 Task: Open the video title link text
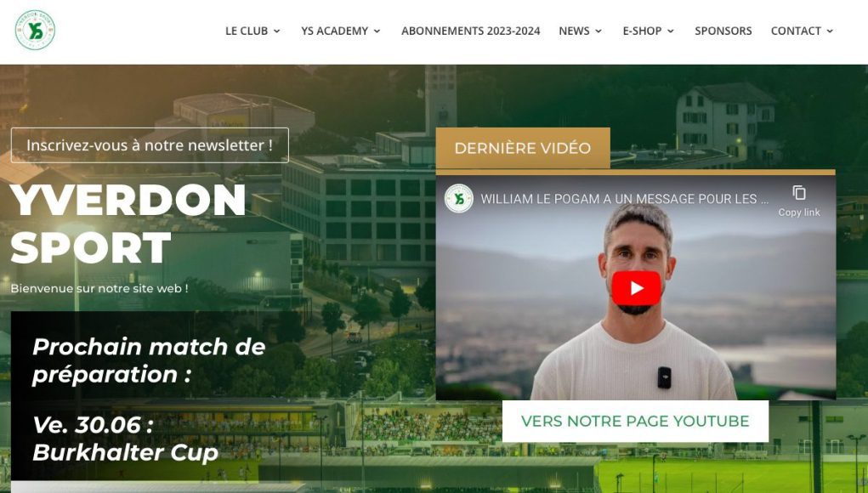[x=624, y=199]
